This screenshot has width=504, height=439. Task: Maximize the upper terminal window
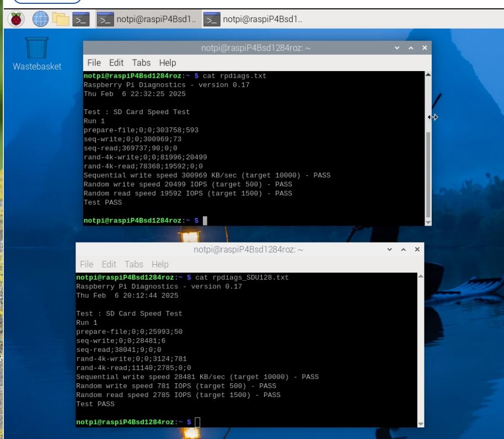(x=411, y=48)
